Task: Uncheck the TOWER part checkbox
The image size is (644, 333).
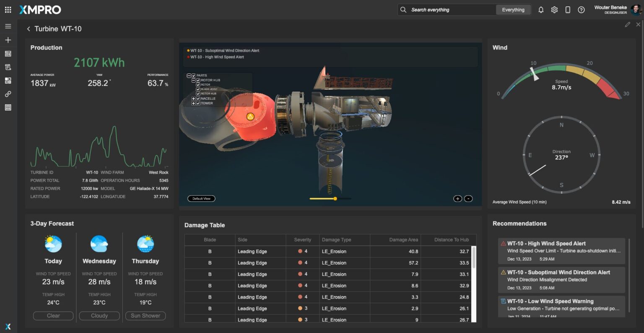Action: pyautogui.click(x=198, y=103)
